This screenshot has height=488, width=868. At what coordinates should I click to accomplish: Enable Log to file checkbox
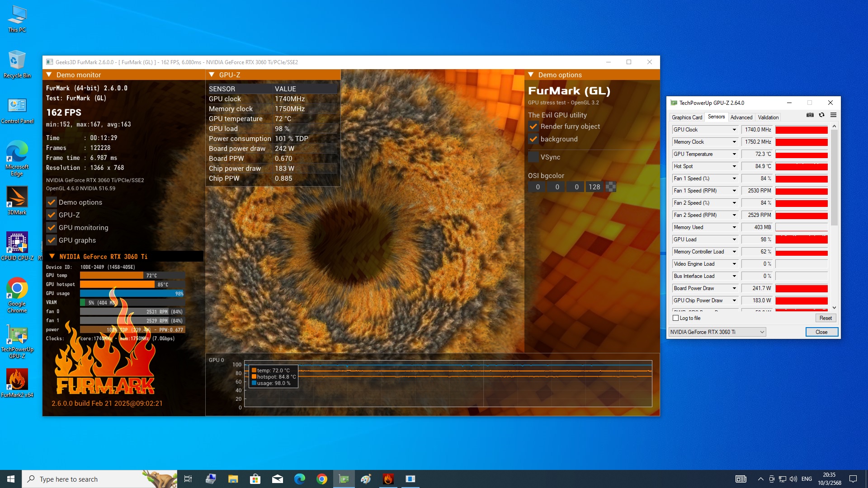coord(676,318)
